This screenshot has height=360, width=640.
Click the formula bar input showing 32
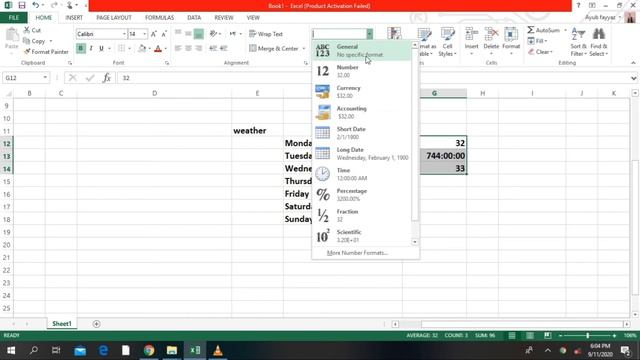373,78
